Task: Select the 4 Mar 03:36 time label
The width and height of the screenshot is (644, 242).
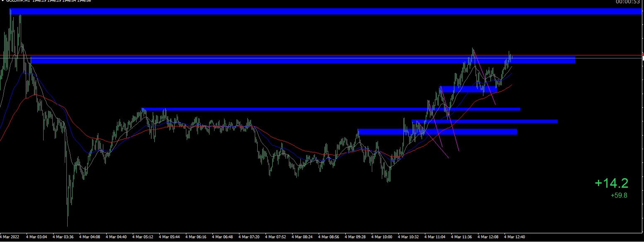Action: click(x=63, y=237)
